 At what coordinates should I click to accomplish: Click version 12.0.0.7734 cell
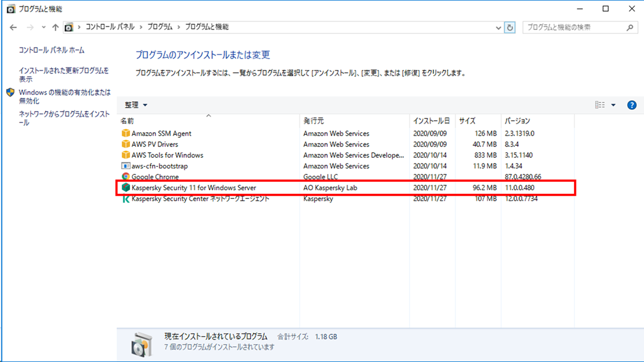(521, 198)
